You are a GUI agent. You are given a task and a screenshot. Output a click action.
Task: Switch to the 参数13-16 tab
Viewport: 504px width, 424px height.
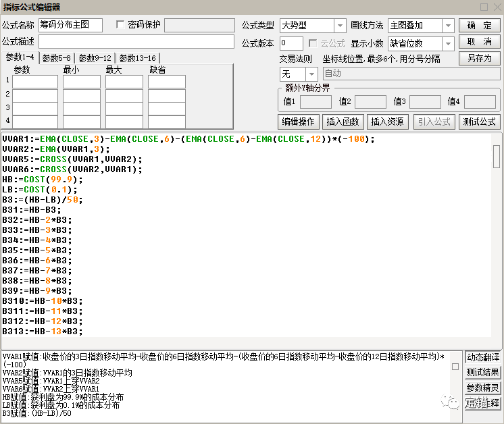coord(138,58)
